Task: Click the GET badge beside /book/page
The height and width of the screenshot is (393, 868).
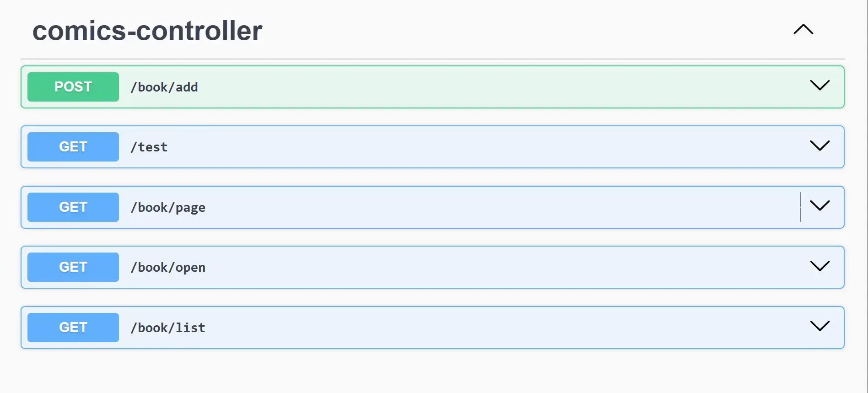Action: [73, 207]
